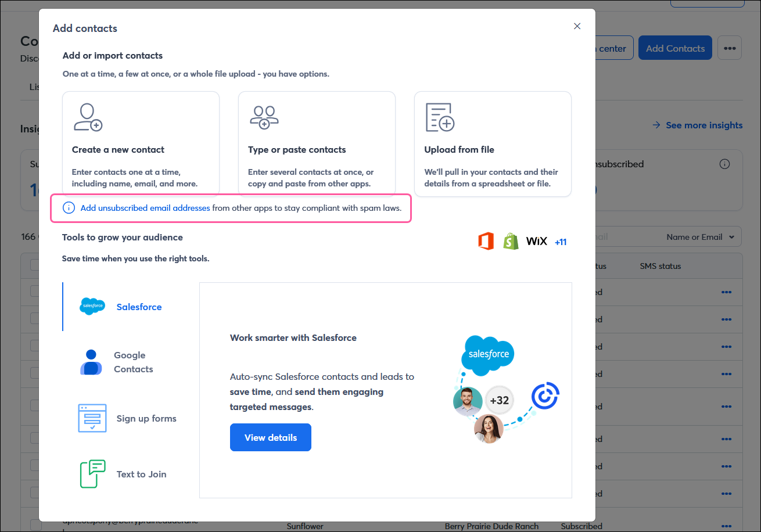
Task: Open the Name or Email dropdown
Action: pyautogui.click(x=700, y=237)
